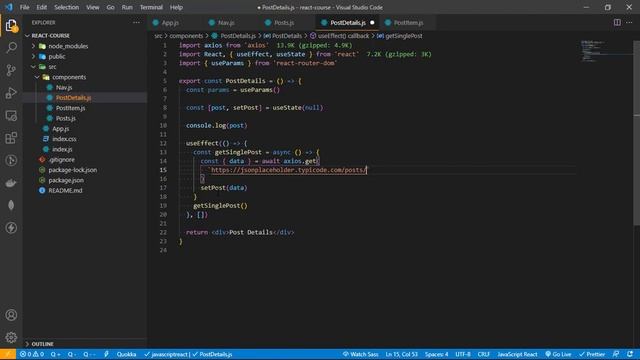The width and height of the screenshot is (640, 360).
Task: Open the Run menu
Action: tap(127, 7)
